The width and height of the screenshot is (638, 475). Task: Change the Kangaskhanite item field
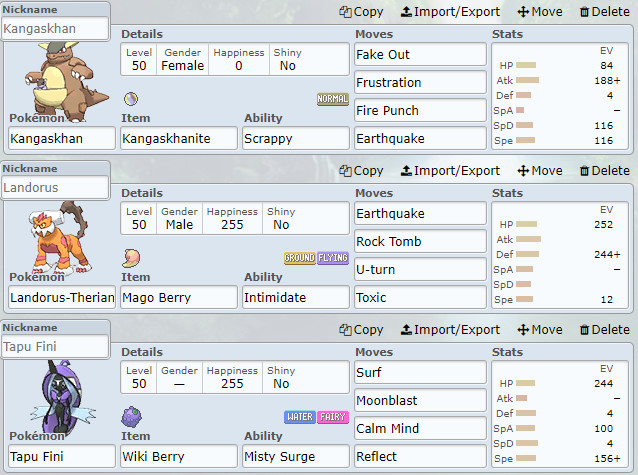[179, 138]
